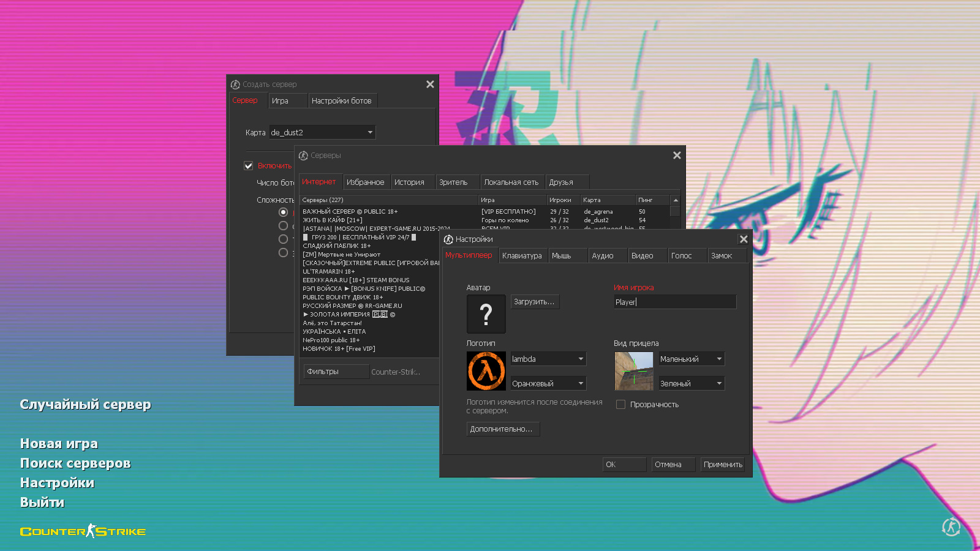Click the crosshair preview image
The height and width of the screenshot is (551, 980).
(633, 371)
